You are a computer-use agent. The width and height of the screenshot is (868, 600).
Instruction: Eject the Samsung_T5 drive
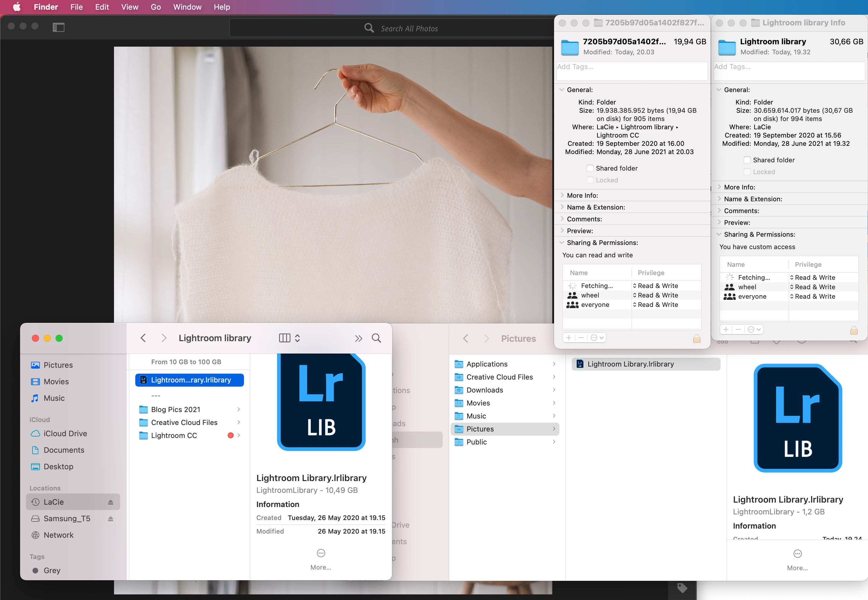[x=111, y=519]
